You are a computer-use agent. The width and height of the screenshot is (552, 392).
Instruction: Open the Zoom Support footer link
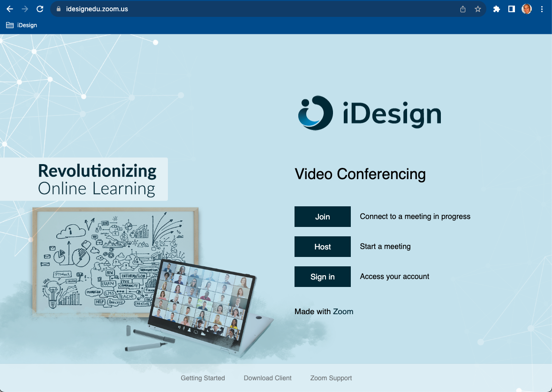click(x=331, y=378)
